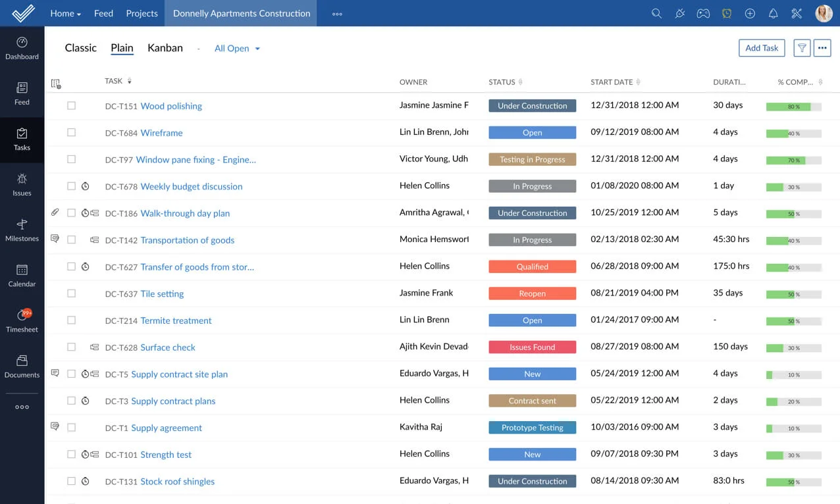Click the notifications bell icon

pos(774,13)
